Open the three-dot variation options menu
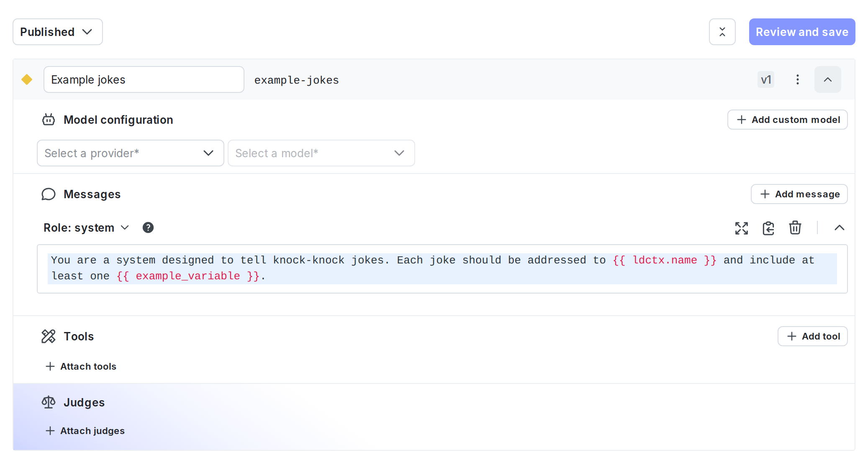This screenshot has height=470, width=868. (797, 79)
